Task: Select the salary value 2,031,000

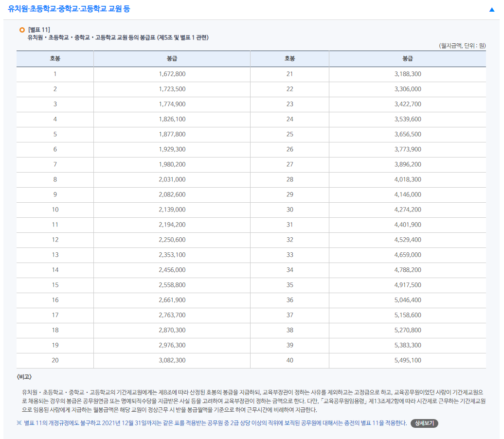Action: point(172,179)
